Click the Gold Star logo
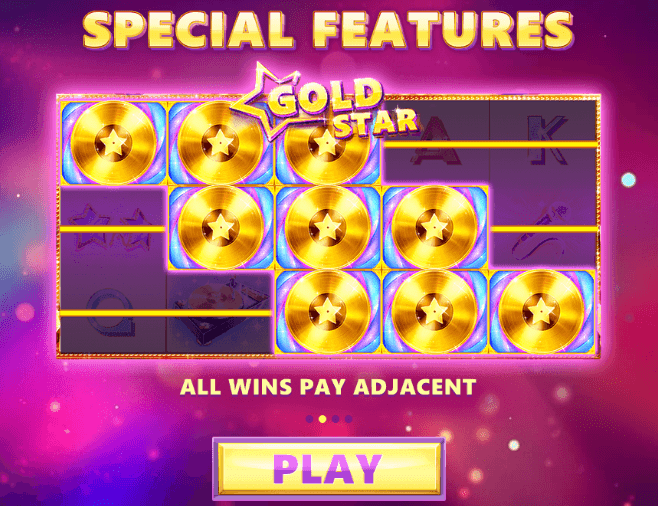 (x=325, y=103)
